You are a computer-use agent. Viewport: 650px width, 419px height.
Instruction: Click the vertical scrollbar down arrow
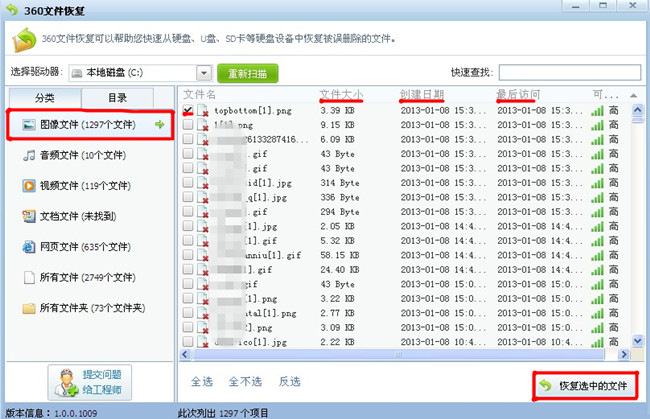tap(638, 341)
